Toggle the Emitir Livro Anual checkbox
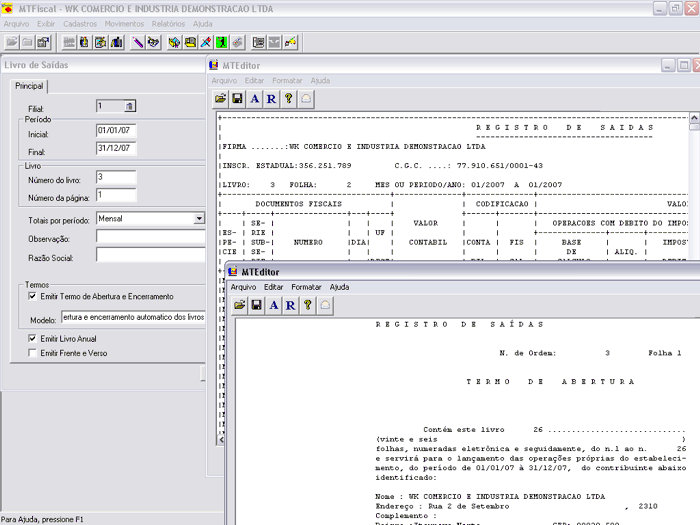700x525 pixels. coord(32,339)
